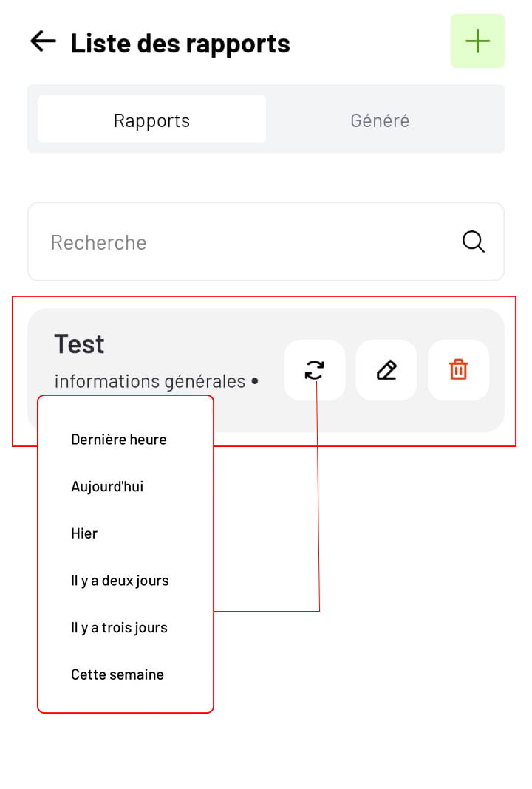Add a new report with plus icon
Screen dimensions: 532x789
[477, 41]
